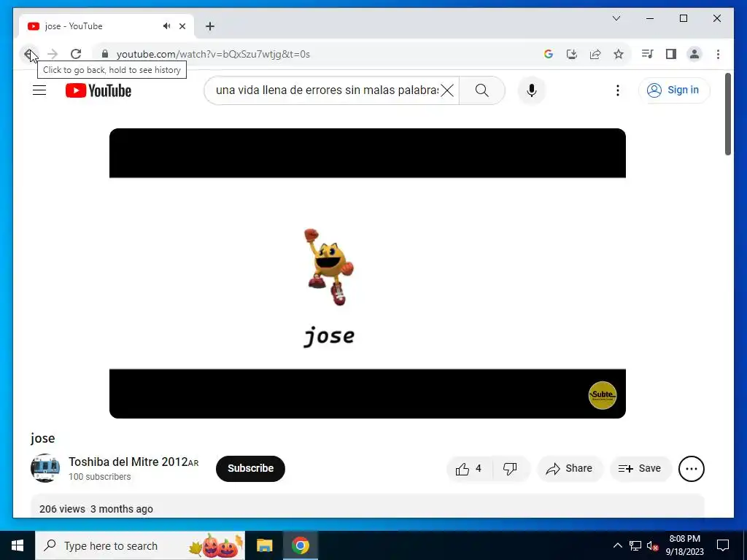Open the Chrome three-dot menu
The image size is (747, 560).
pyautogui.click(x=718, y=54)
